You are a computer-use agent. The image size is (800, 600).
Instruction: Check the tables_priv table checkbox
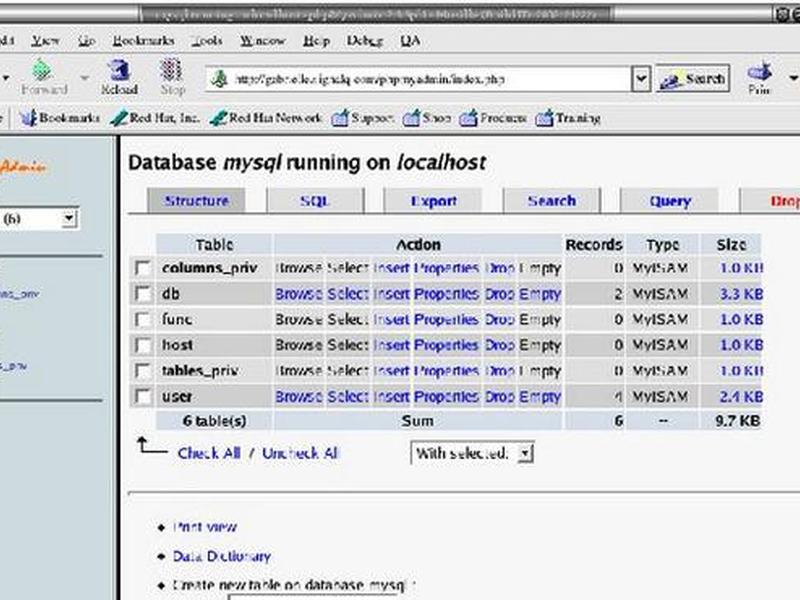pyautogui.click(x=142, y=371)
